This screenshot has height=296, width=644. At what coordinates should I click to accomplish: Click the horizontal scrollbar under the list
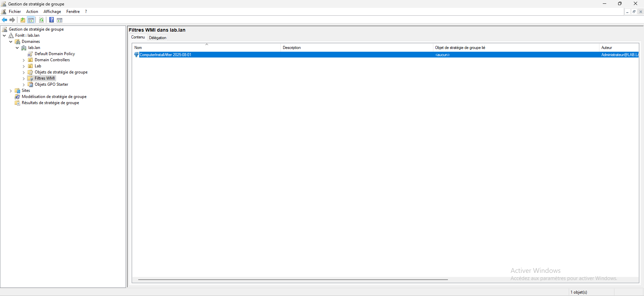tap(293, 280)
